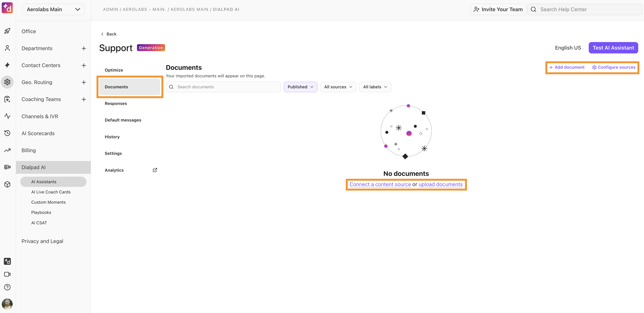Focus the Search Help Center field

click(585, 9)
